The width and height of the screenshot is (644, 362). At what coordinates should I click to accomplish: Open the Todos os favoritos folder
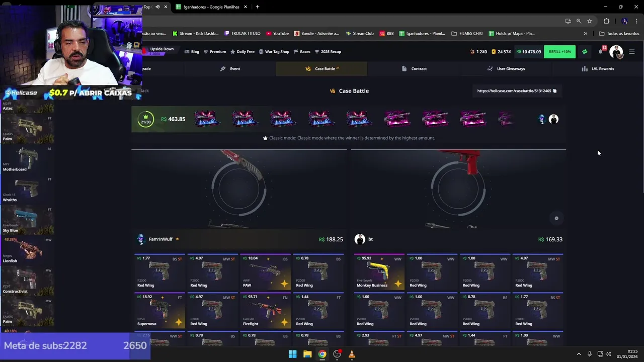tap(619, 34)
